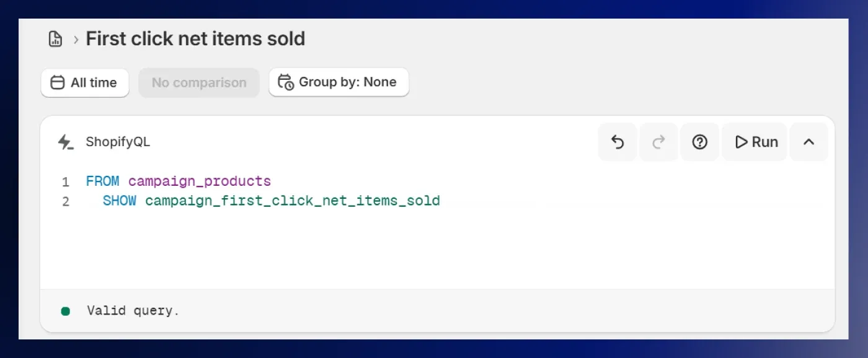Click the disabled No comparison filter
This screenshot has width=868, height=358.
pyautogui.click(x=198, y=82)
